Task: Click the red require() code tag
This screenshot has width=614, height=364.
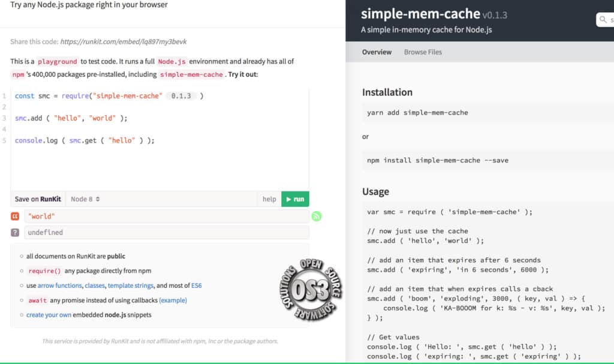Action: (44, 271)
